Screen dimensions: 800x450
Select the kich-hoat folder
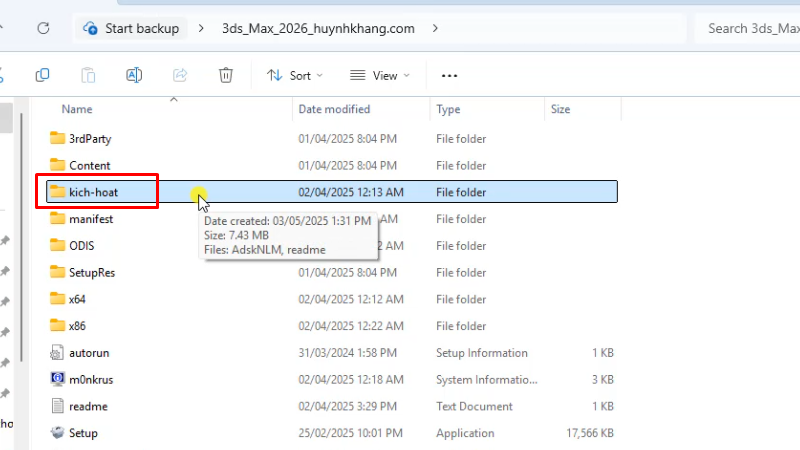pos(97,191)
